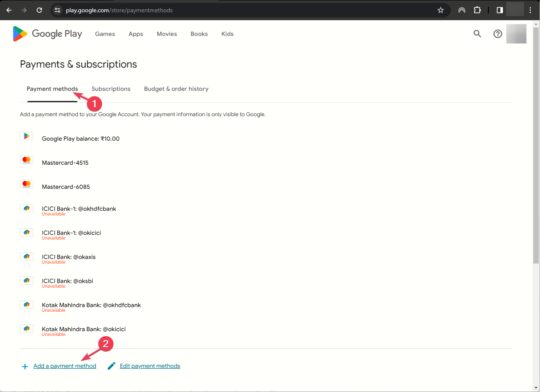Screen dimensions: 540x392
Task: Switch to the Subscriptions tab
Action: tap(111, 89)
